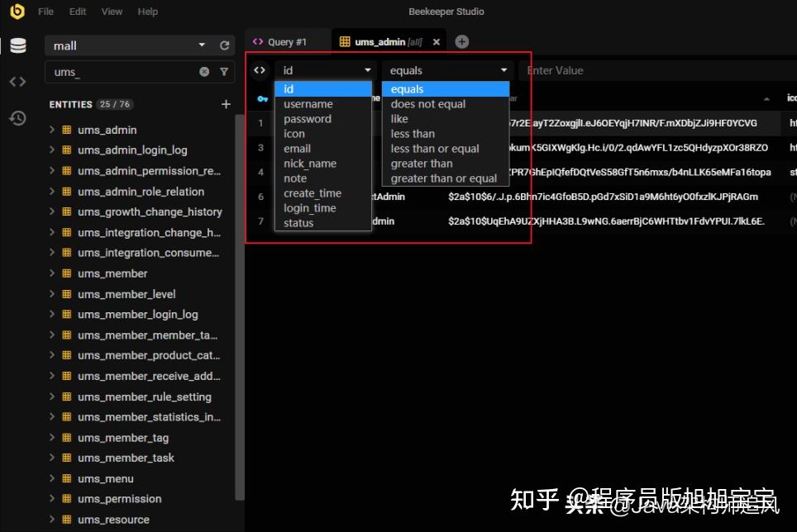Switch to the Query #1 tab
797x532 pixels.
tap(287, 41)
